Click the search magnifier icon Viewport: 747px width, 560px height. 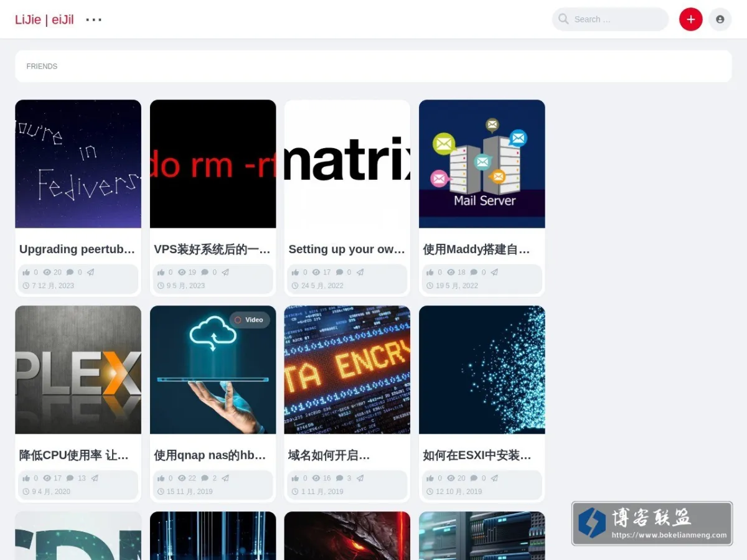click(563, 19)
